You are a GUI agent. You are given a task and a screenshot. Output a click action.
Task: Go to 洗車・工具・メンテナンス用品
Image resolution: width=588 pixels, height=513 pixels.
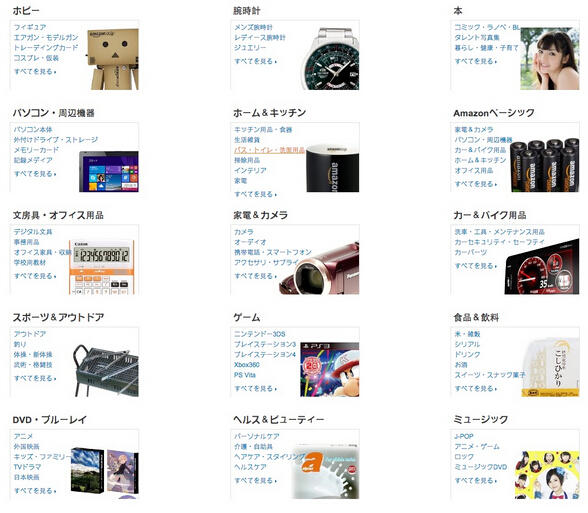pyautogui.click(x=500, y=231)
